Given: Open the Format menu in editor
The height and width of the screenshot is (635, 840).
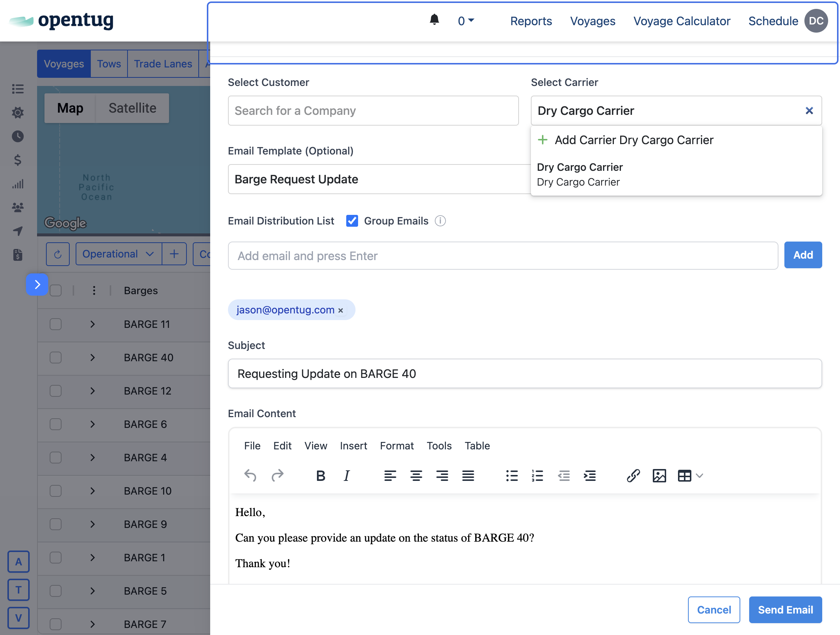Looking at the screenshot, I should coord(396,446).
